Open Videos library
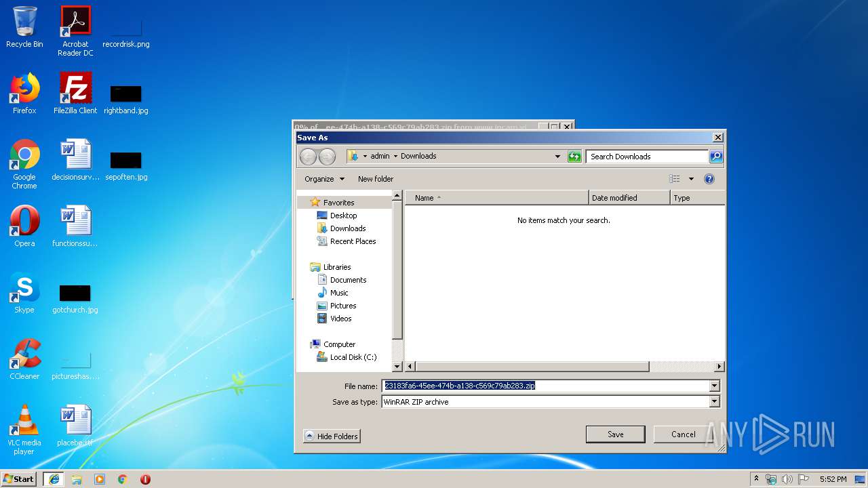Image resolution: width=868 pixels, height=488 pixels. coord(341,319)
